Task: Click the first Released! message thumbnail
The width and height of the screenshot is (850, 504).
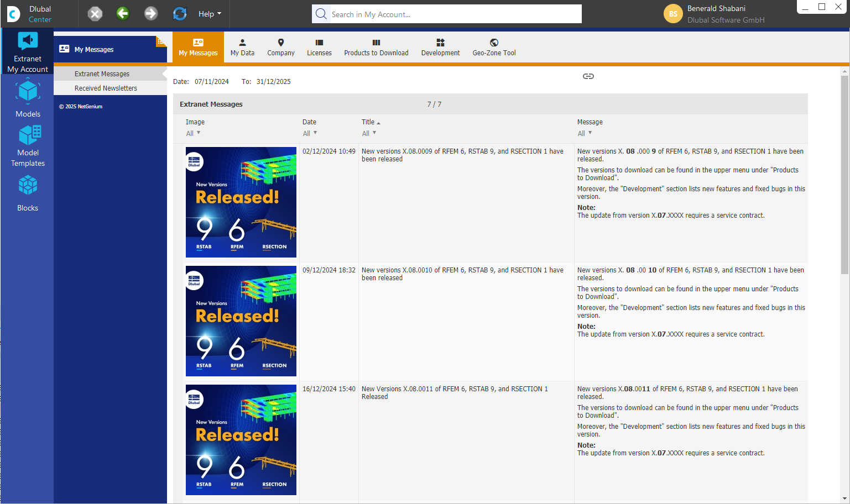Action: 241,202
